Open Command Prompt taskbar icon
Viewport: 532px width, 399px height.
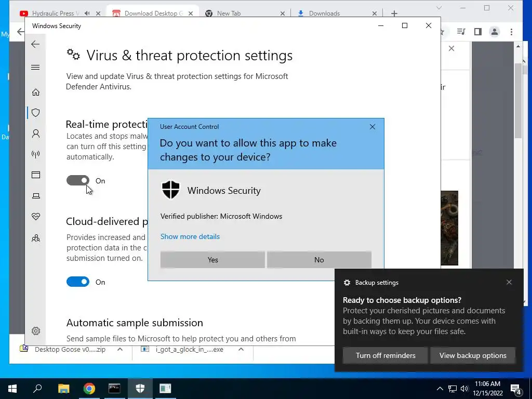(114, 389)
